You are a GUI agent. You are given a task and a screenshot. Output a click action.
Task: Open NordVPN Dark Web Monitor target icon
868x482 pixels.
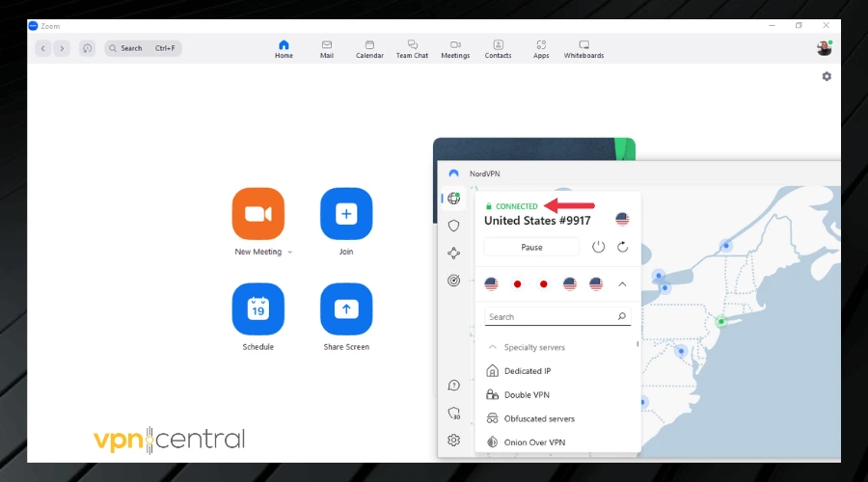click(454, 281)
